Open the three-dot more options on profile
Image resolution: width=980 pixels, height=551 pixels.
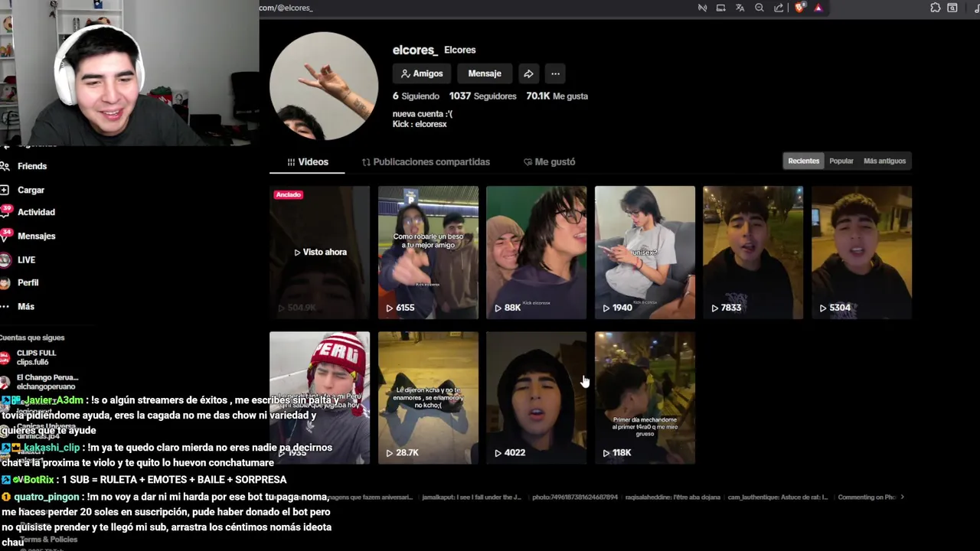click(555, 73)
